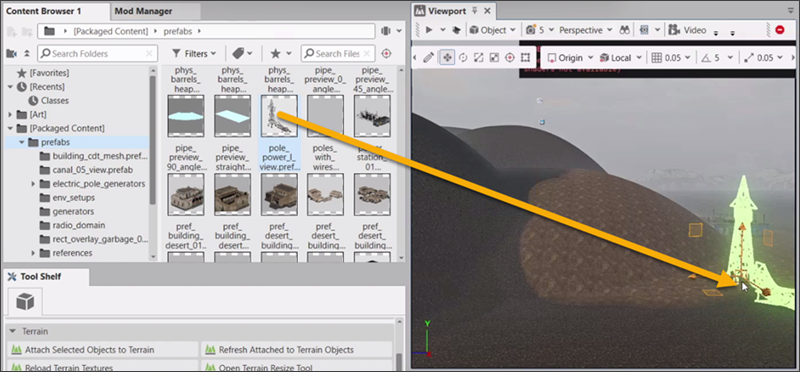
Task: Switch to the Mod Manager tab
Action: tap(143, 11)
